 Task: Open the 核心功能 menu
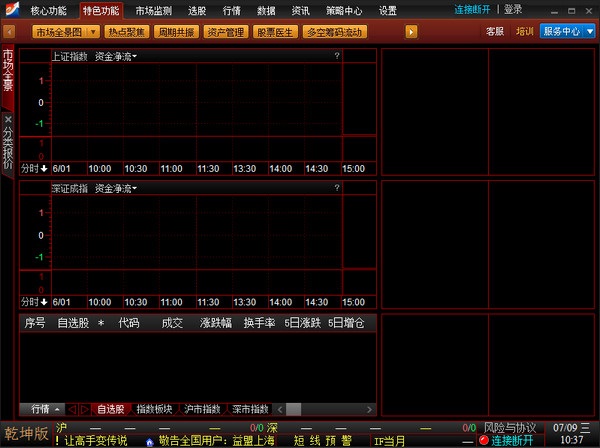click(49, 11)
